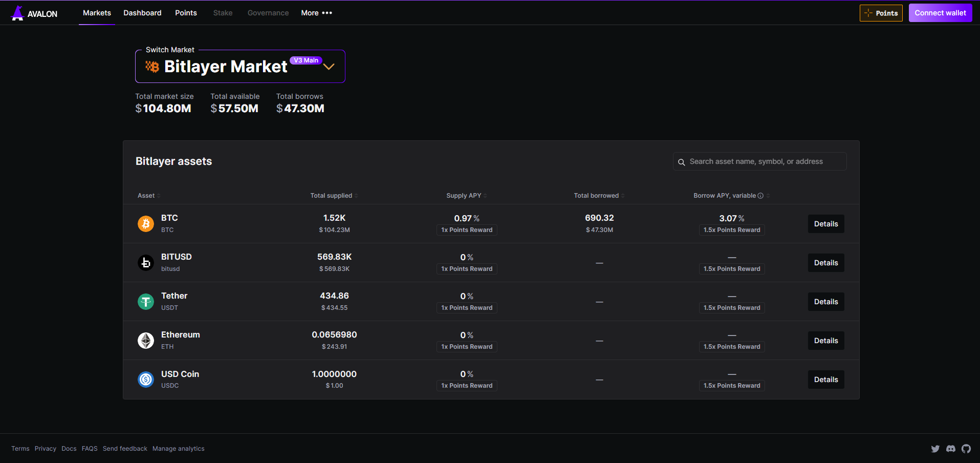Sort by Total borrowed arrows
980x463 pixels.
[x=623, y=196]
